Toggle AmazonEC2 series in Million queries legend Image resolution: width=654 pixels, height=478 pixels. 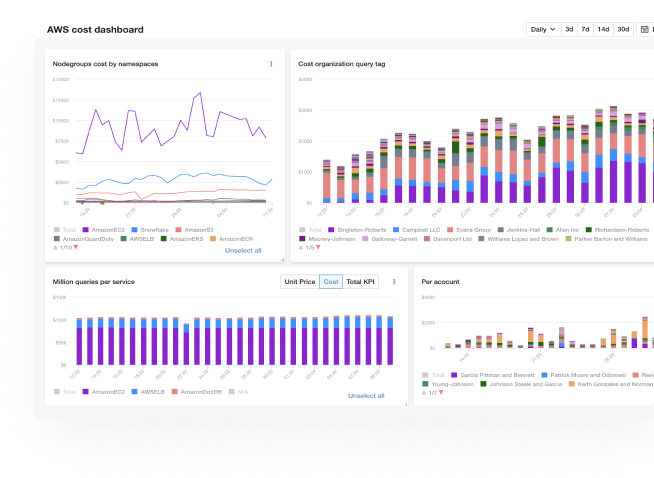pos(104,392)
